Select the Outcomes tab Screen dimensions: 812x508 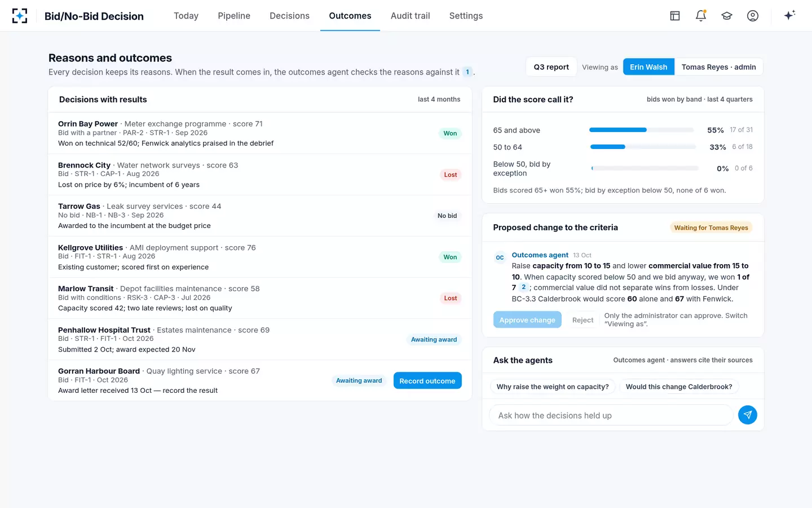[350, 16]
